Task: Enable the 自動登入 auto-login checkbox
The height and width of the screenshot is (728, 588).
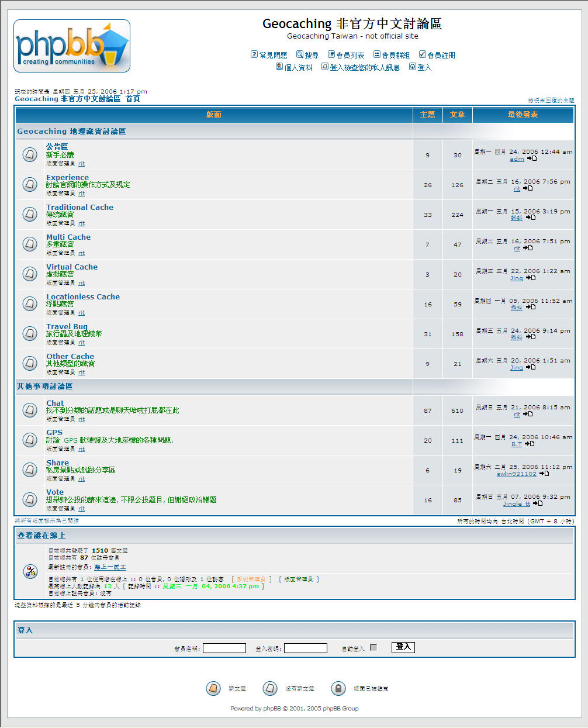Action: pos(373,647)
